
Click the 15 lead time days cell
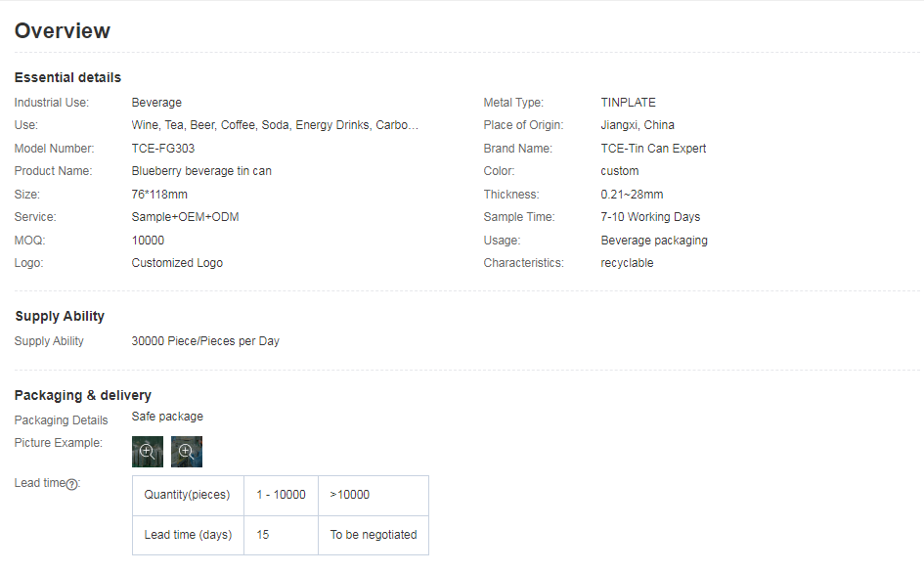260,535
